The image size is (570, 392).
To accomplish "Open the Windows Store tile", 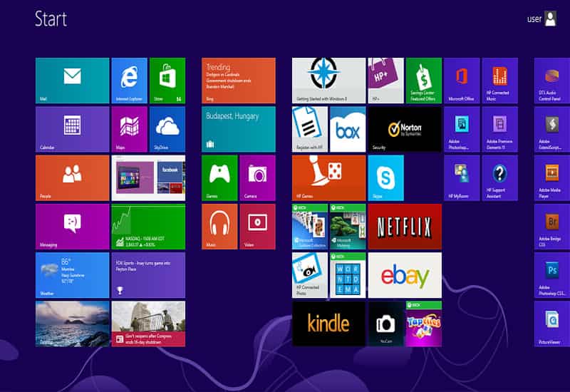I will pos(167,81).
